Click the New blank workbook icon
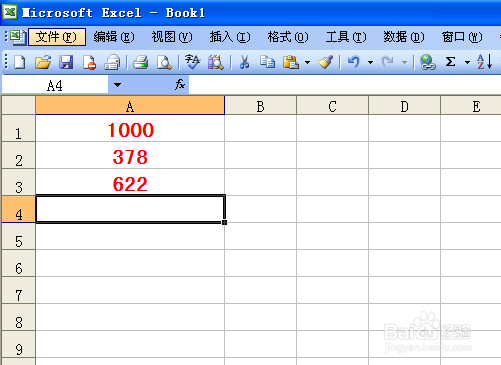 pyautogui.click(x=19, y=62)
